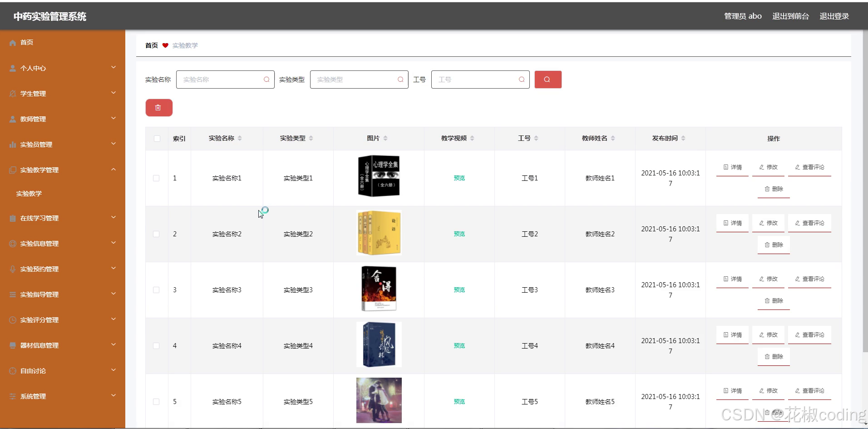The width and height of the screenshot is (868, 429).
Task: Open the 自由讨论 menu item
Action: click(x=63, y=371)
